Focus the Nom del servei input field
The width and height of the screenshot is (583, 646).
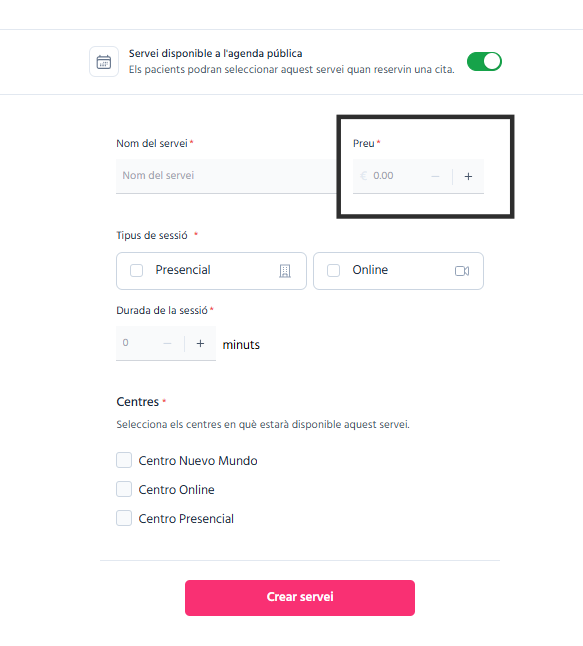tap(226, 176)
